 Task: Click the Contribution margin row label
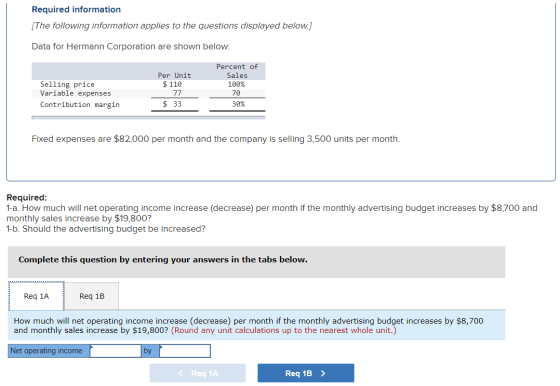(x=80, y=104)
